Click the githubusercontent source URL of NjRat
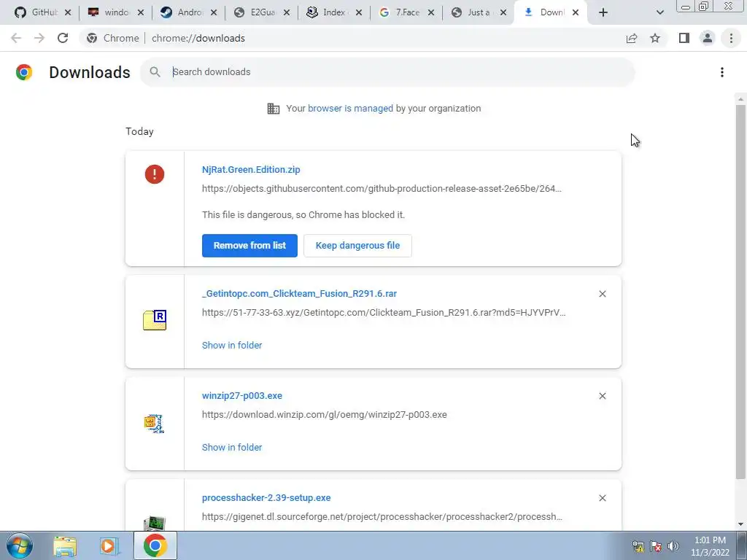This screenshot has width=747, height=560. pyautogui.click(x=382, y=189)
